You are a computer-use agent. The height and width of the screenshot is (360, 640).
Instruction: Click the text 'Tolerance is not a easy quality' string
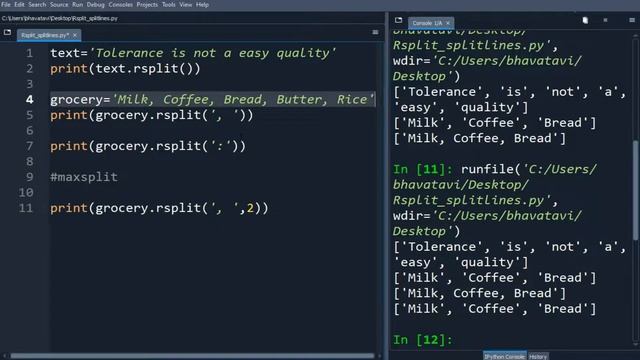212,53
